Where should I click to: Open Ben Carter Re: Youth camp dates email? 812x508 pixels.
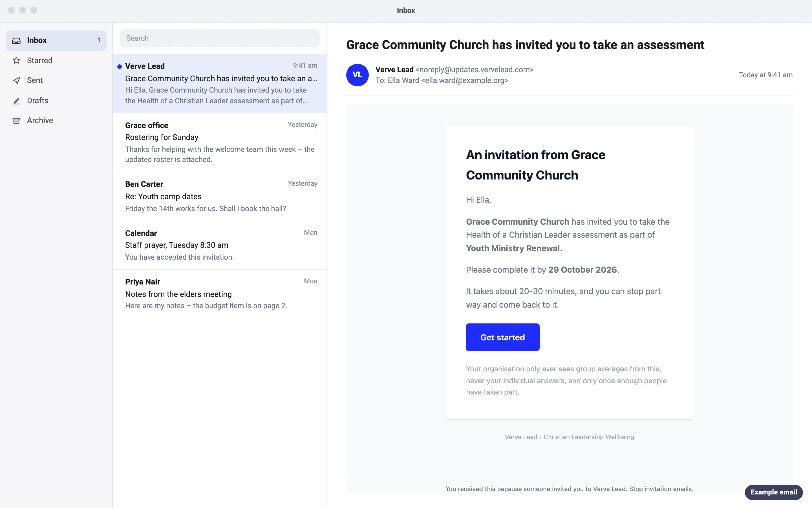tap(219, 196)
